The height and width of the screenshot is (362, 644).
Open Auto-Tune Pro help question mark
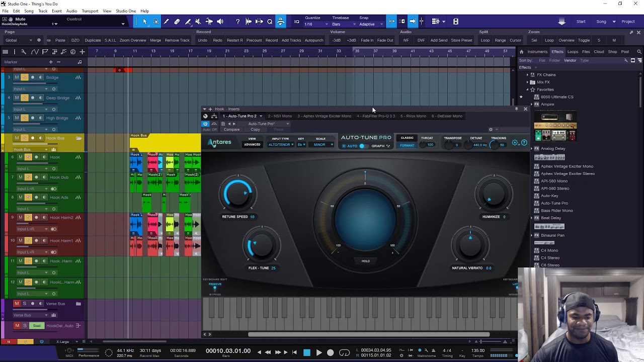tap(524, 143)
